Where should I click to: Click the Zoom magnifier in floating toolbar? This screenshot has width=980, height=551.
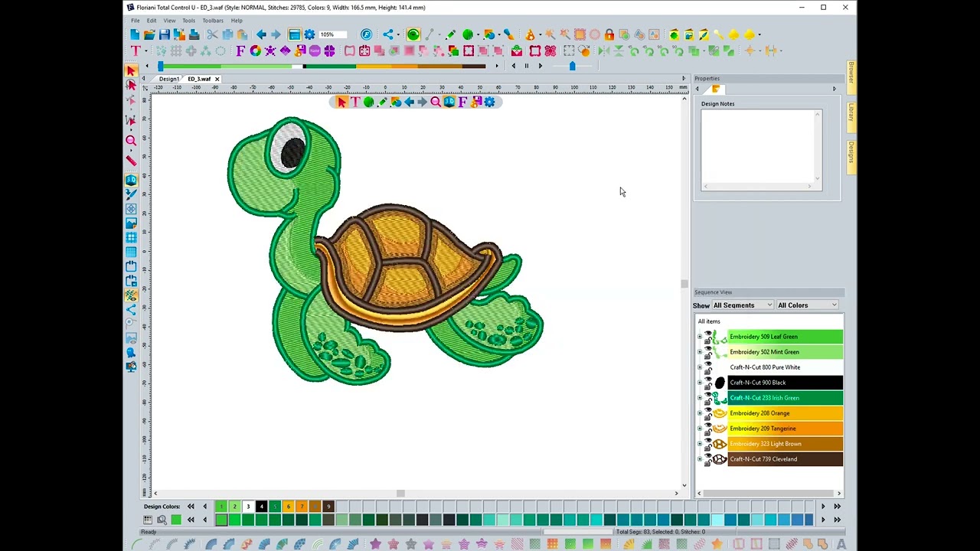click(436, 102)
